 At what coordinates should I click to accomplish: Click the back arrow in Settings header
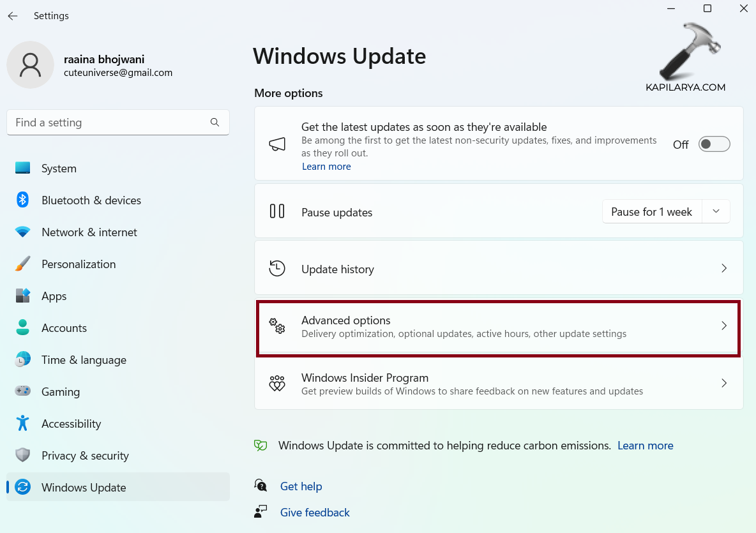click(x=13, y=16)
